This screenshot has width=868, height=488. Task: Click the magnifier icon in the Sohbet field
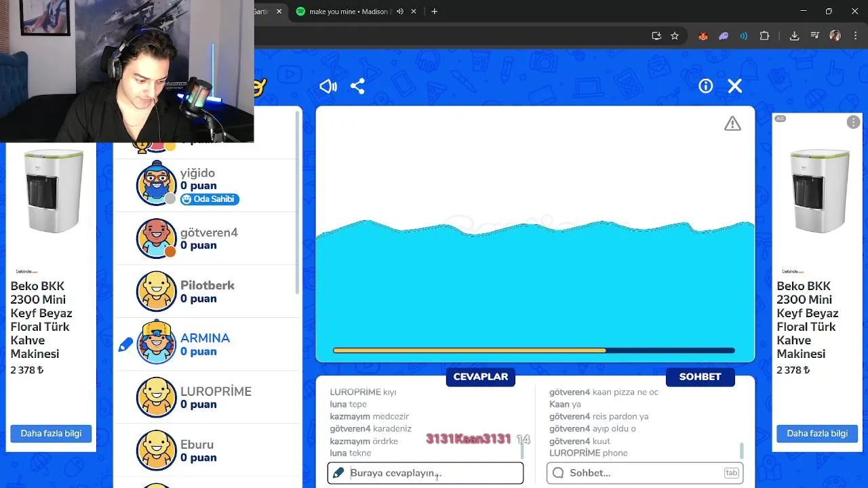pos(558,473)
